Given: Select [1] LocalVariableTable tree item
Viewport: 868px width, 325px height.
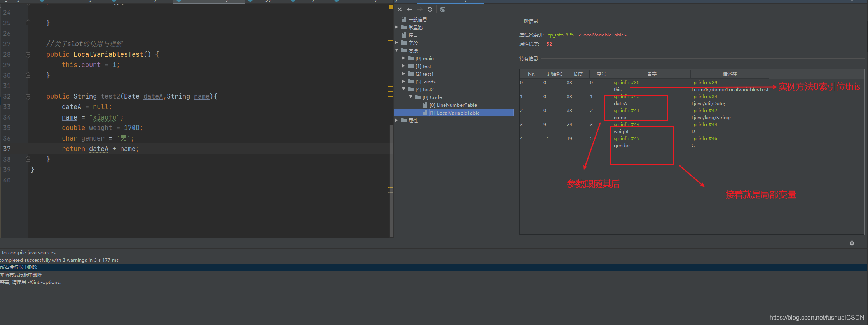Looking at the screenshot, I should (454, 113).
